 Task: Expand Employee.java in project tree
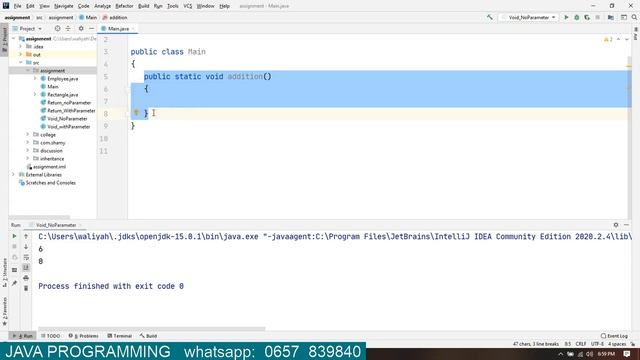tap(35, 78)
